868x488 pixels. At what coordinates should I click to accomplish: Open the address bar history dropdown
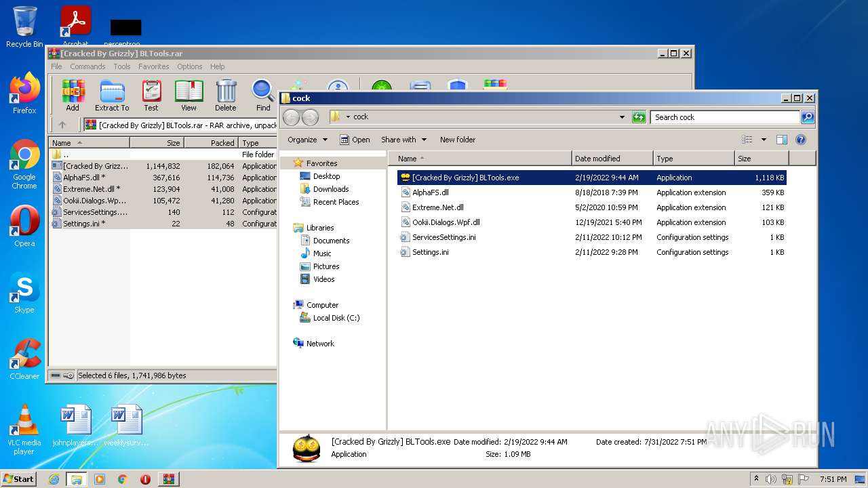tap(622, 117)
